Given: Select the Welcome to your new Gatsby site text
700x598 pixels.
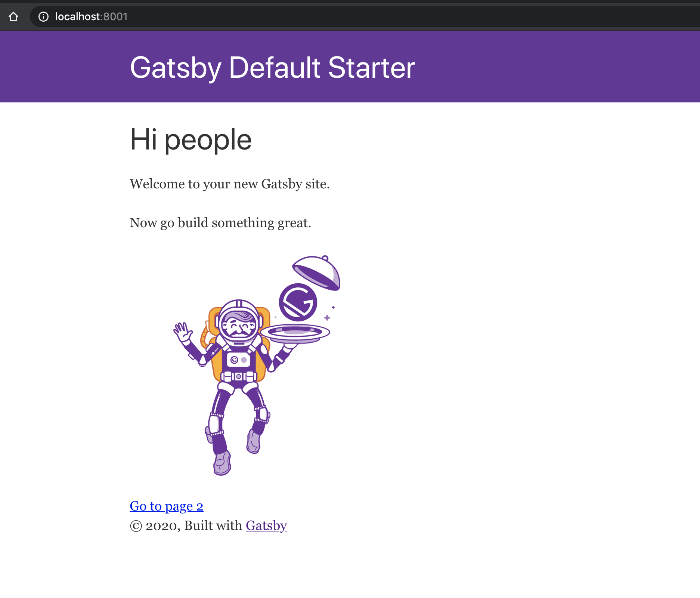Looking at the screenshot, I should (x=230, y=184).
